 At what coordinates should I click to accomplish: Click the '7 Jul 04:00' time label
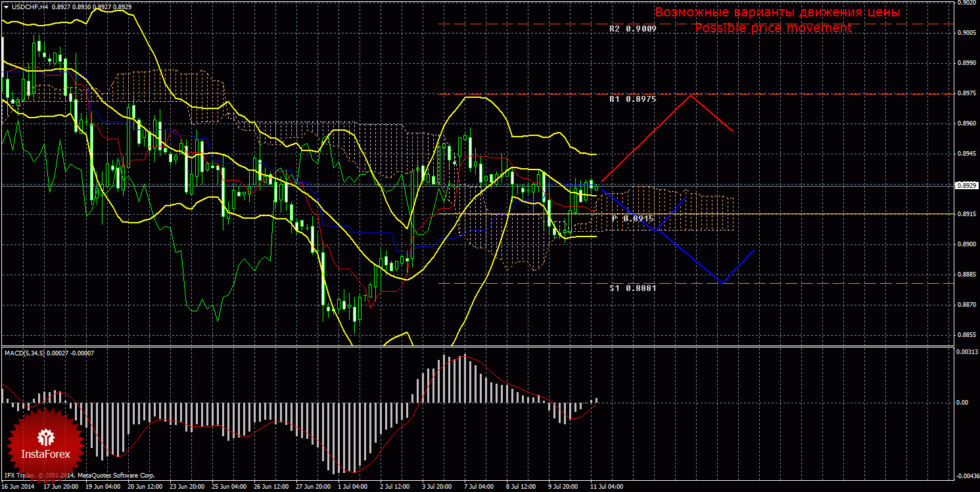coord(478,487)
